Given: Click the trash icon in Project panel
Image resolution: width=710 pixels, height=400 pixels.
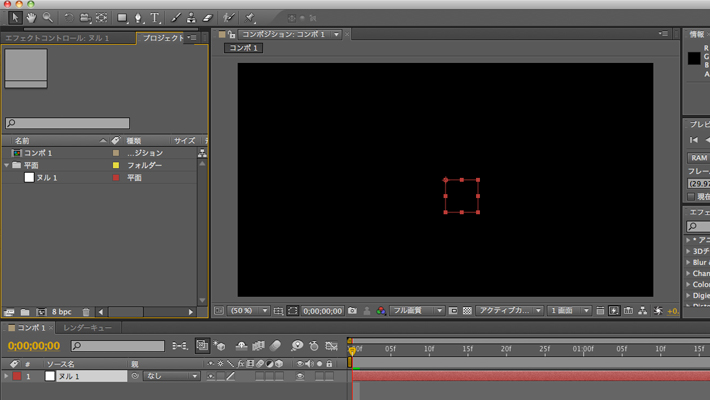Looking at the screenshot, I should tap(86, 313).
